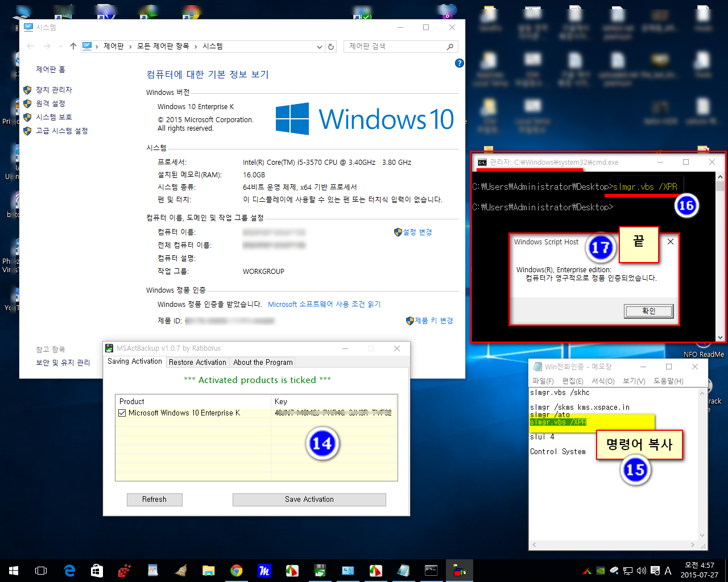Open the 도움말(H) menu in Notepad
The width and height of the screenshot is (728, 582).
point(668,381)
